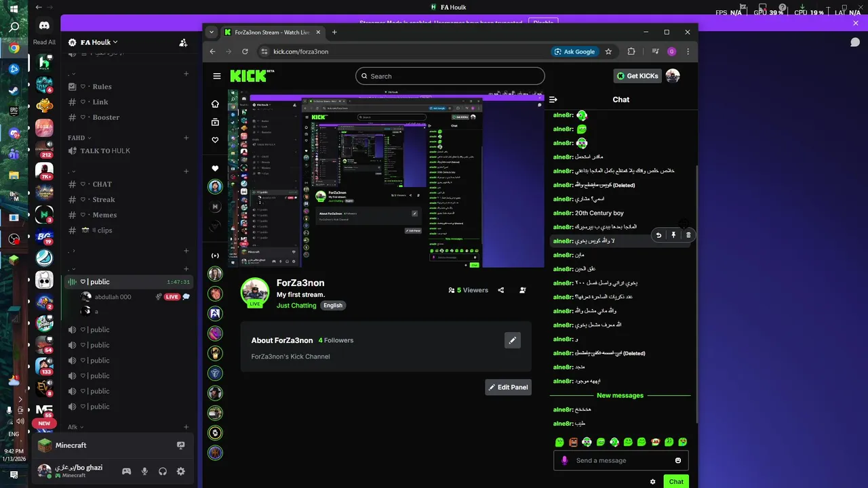The width and height of the screenshot is (868, 488).
Task: Create channel in FAHD category
Action: (186, 138)
